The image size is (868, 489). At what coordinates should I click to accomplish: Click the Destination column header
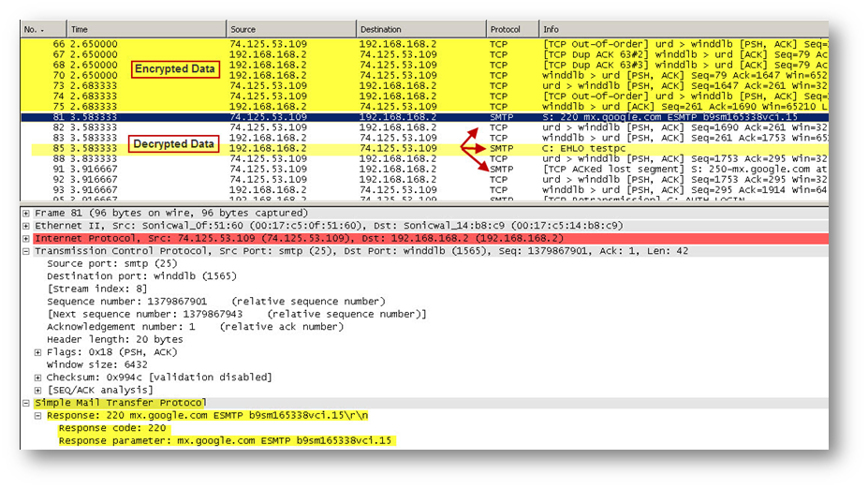point(419,30)
